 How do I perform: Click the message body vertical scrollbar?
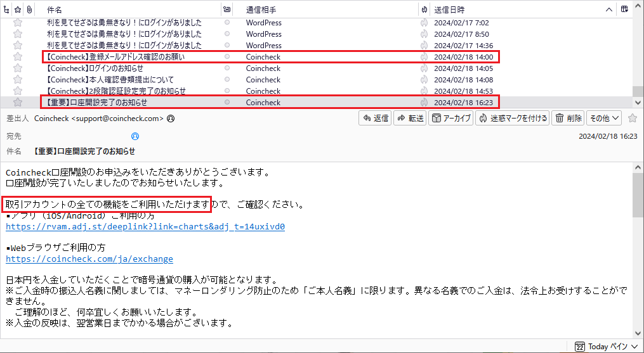(637, 254)
